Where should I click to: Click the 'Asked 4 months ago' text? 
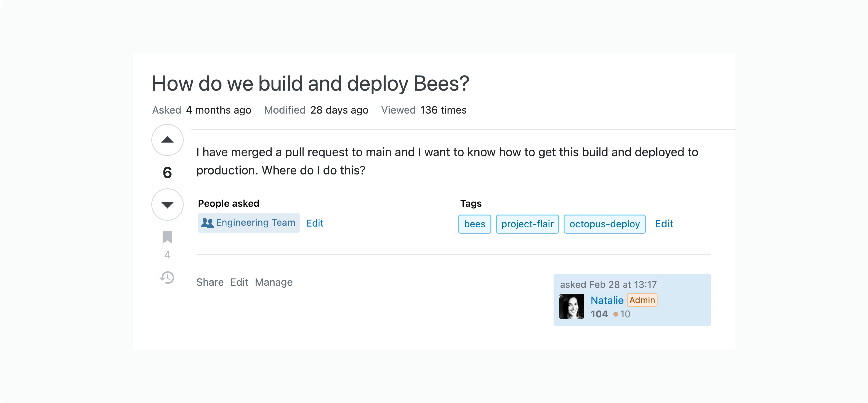point(202,110)
